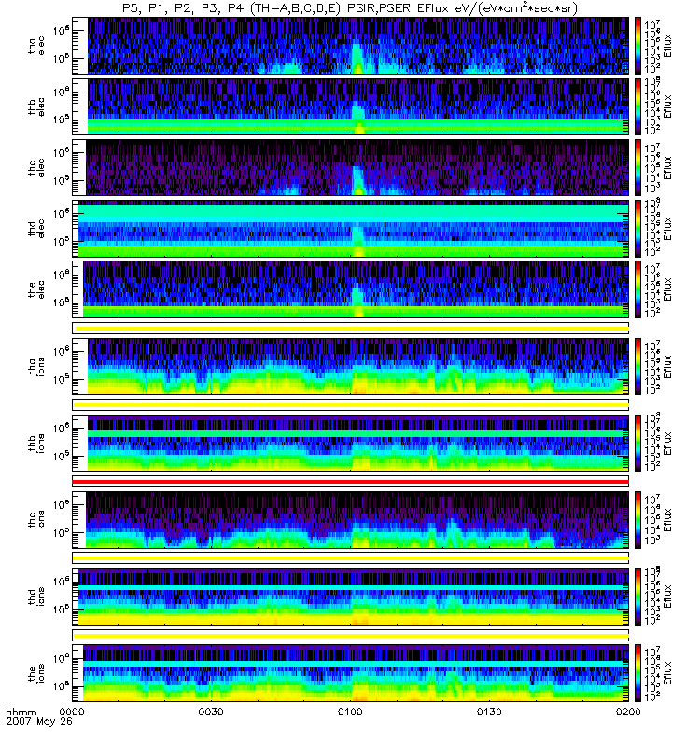Select the 'thb ions' panel label
This screenshot has height=747, width=700.
click(x=36, y=443)
